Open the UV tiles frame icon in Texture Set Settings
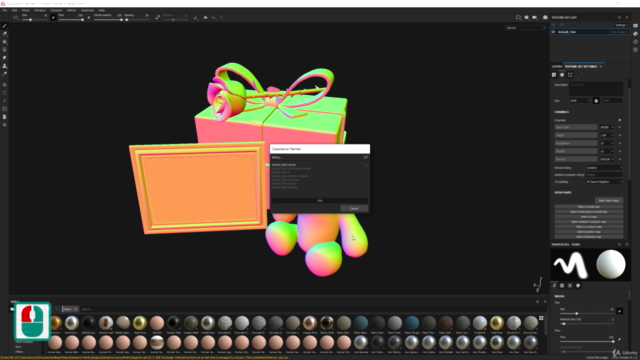640x360 pixels. point(570,75)
